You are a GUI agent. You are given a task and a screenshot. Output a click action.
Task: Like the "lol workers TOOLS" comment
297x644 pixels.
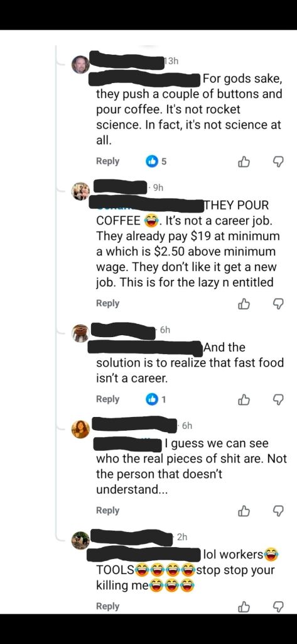pos(244,607)
